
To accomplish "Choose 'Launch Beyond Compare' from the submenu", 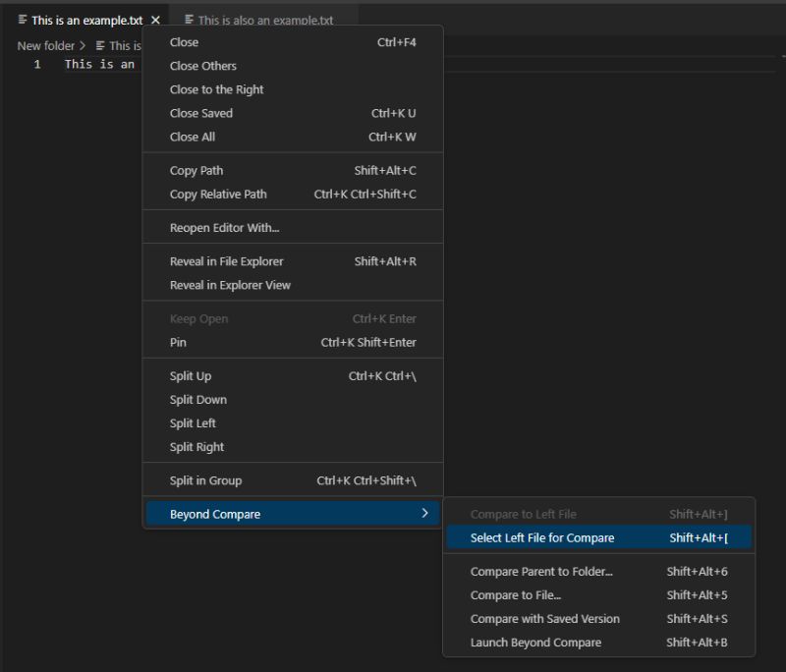I will pyautogui.click(x=540, y=642).
